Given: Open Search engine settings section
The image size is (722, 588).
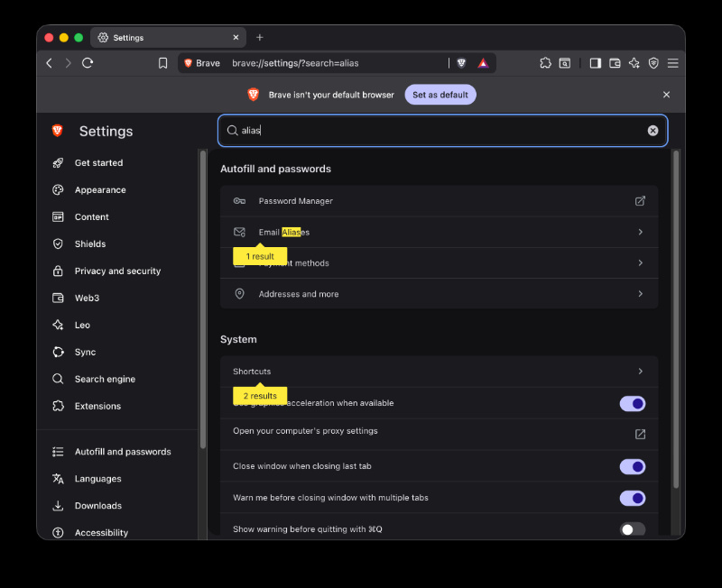Looking at the screenshot, I should coord(105,379).
